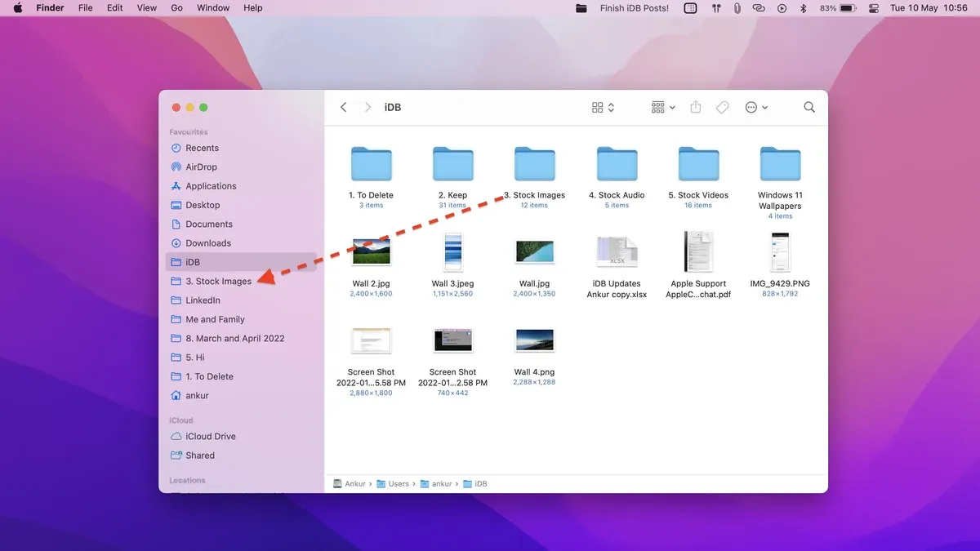This screenshot has height=551, width=980.
Task: Select the 2. Keep folder icon
Action: tap(452, 164)
